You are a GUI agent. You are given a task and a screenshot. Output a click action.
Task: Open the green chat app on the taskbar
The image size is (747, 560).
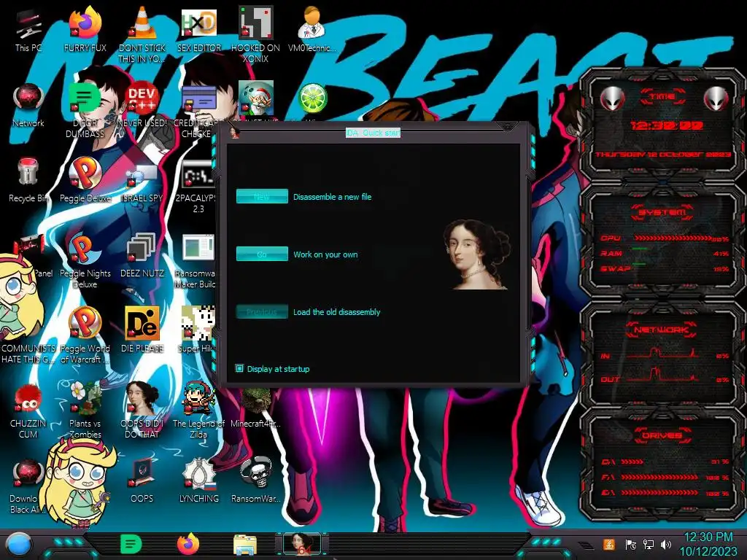[131, 544]
